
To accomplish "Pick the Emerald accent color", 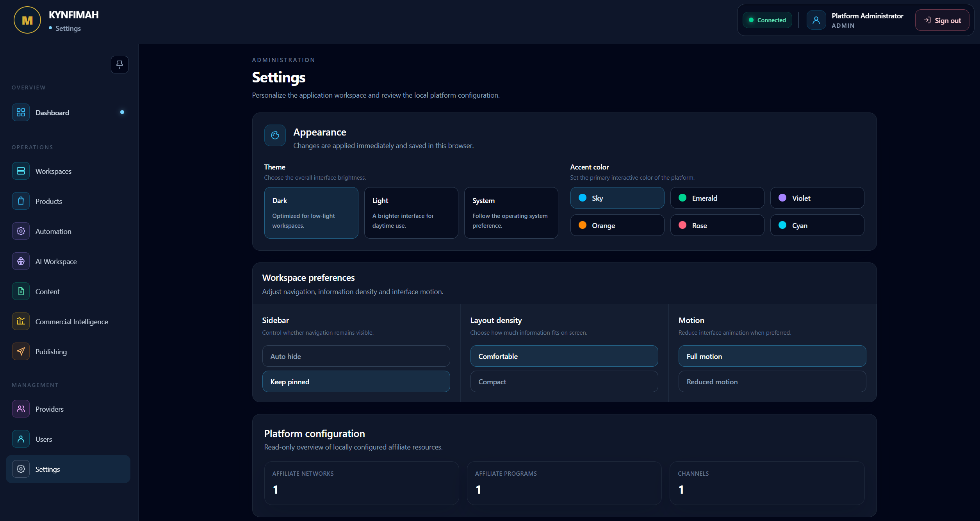I will click(x=717, y=198).
